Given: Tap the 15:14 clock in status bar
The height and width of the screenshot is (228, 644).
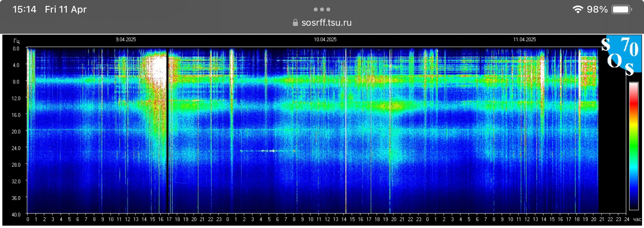Looking at the screenshot, I should coord(24,9).
